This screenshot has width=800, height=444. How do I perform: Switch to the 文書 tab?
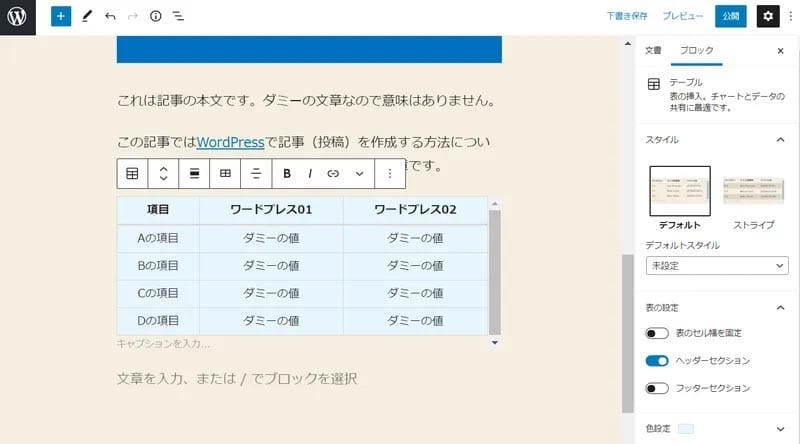coord(653,50)
